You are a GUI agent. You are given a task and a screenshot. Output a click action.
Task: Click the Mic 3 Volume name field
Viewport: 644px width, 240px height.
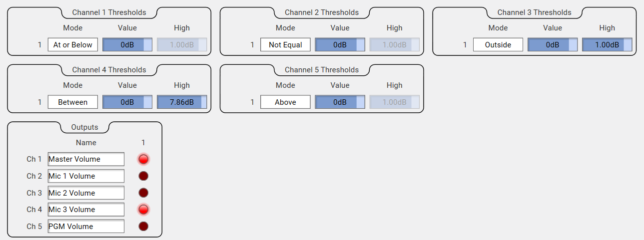point(86,210)
